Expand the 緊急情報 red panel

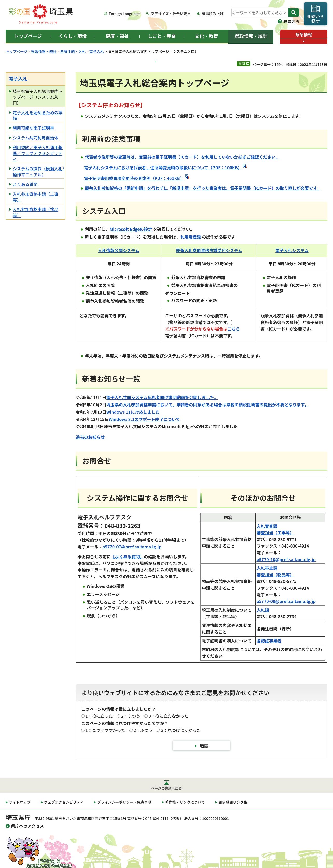303,37
